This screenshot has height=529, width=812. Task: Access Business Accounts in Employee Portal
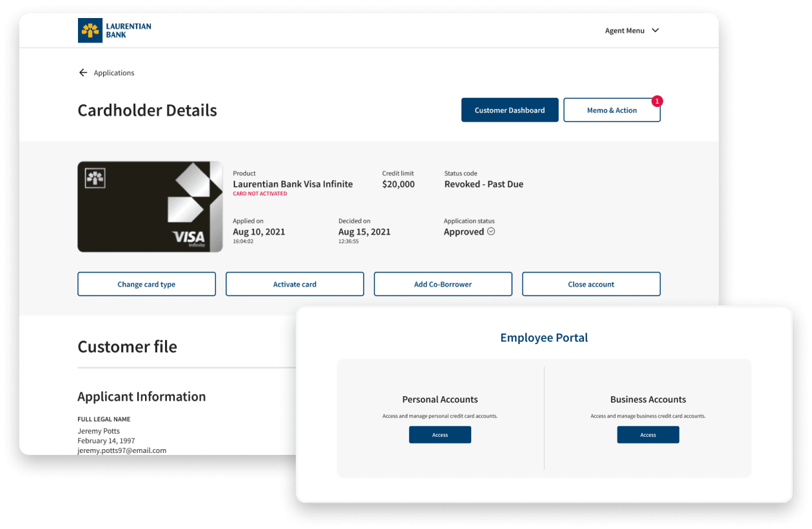coord(648,435)
